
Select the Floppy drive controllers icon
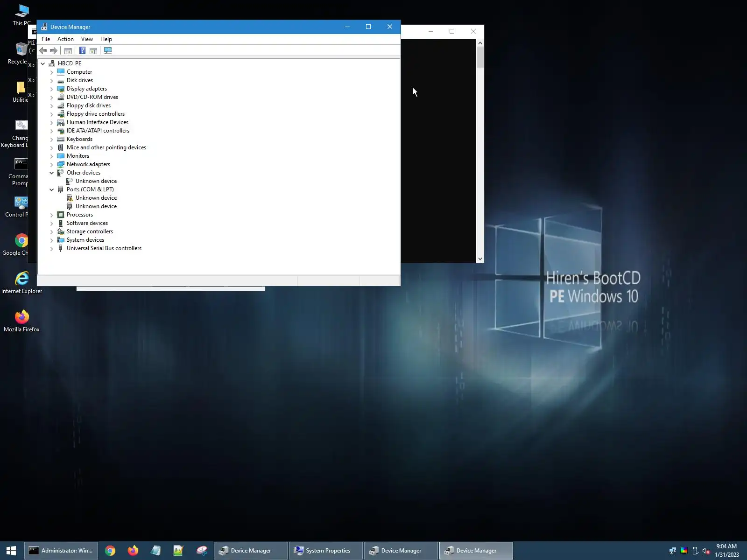tap(61, 114)
